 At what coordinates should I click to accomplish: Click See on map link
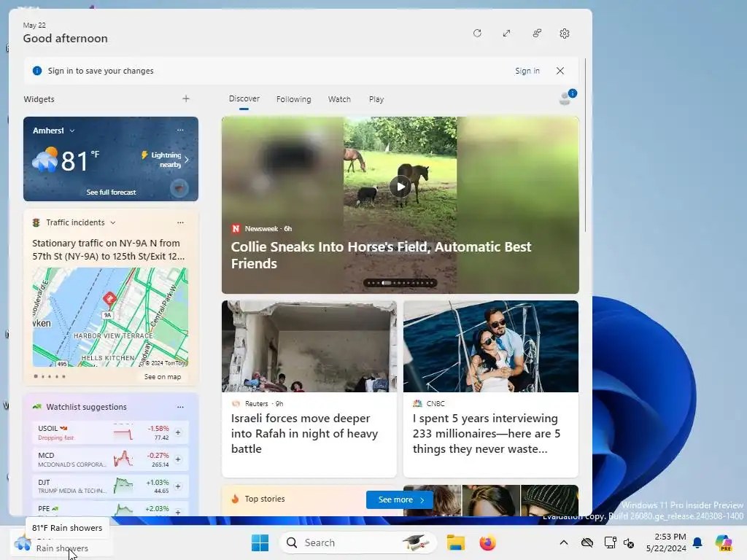(x=163, y=377)
